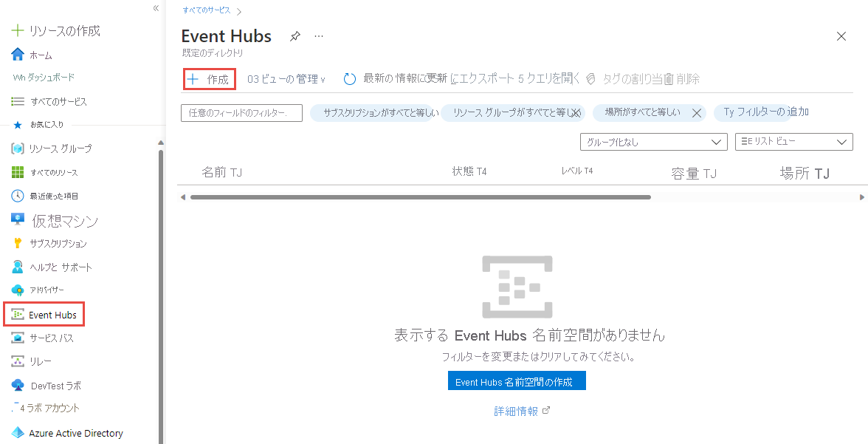Click the right arrow of horizontal scrollbar

[x=862, y=197]
